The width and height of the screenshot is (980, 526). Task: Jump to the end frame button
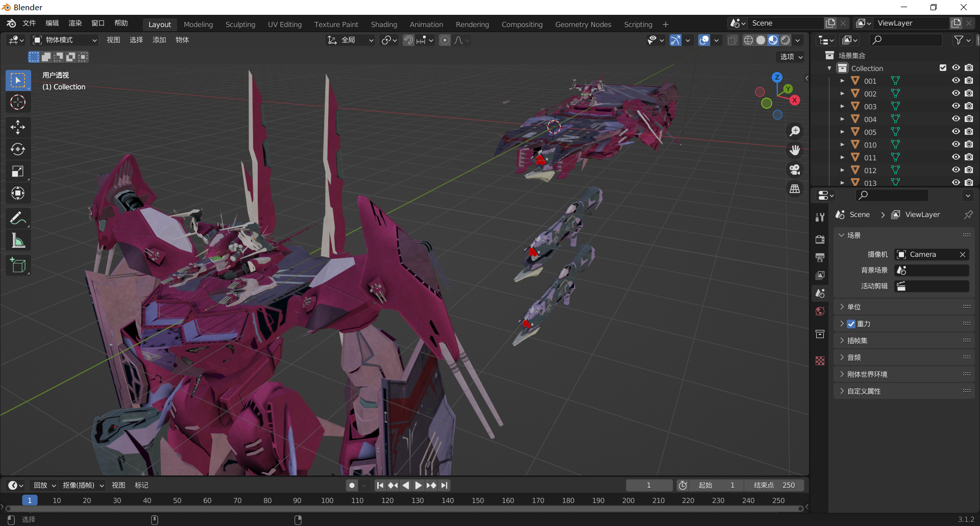pyautogui.click(x=445, y=485)
